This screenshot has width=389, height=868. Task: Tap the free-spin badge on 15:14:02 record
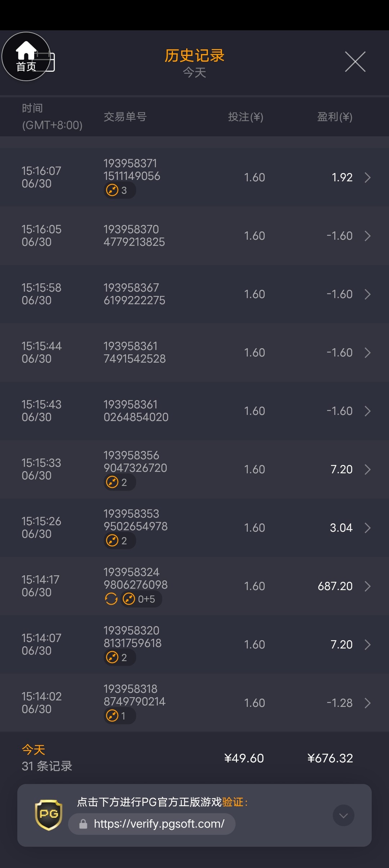119,716
